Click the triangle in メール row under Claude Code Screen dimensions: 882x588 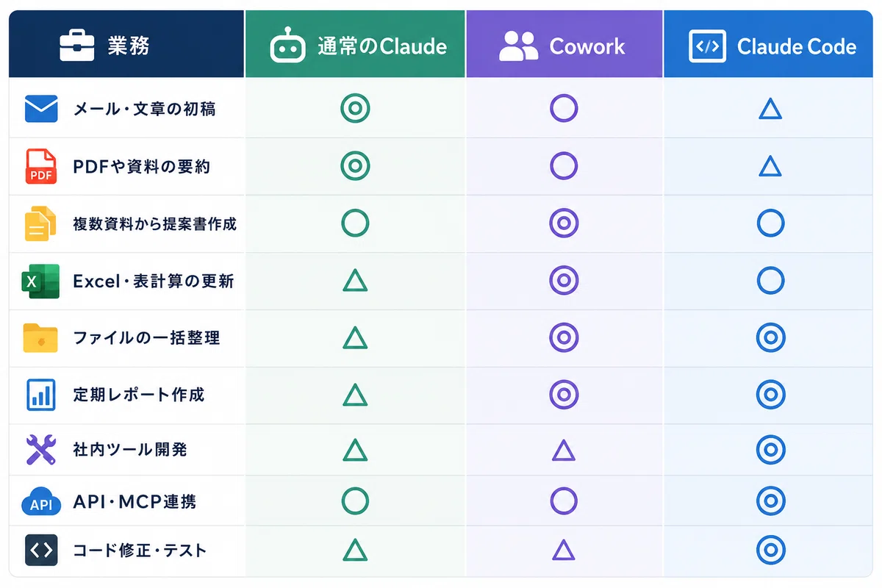pos(770,110)
